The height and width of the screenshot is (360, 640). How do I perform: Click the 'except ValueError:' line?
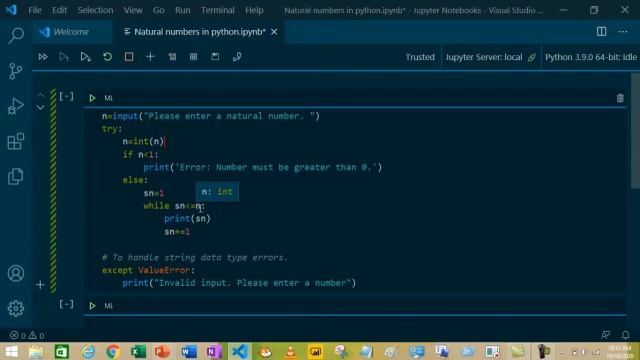[148, 270]
